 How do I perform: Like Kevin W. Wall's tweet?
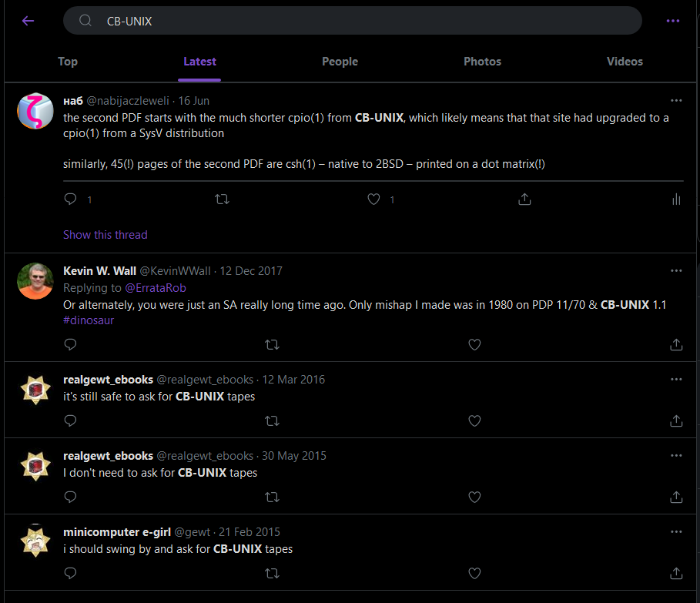point(474,344)
